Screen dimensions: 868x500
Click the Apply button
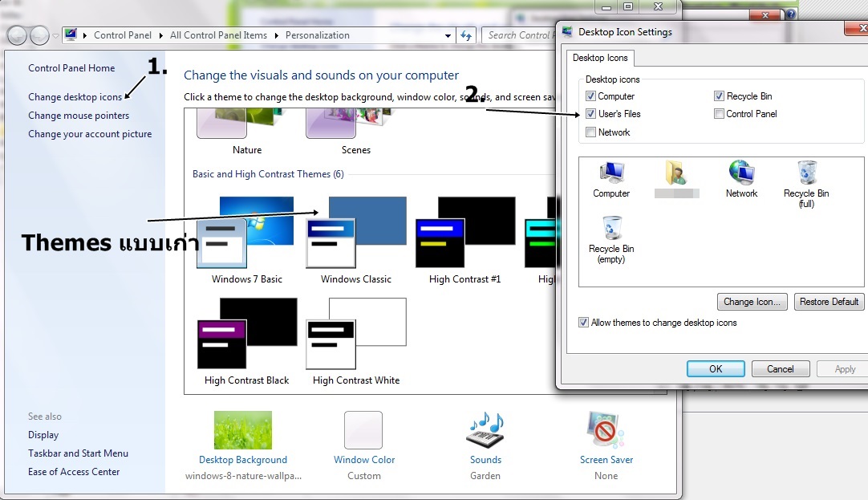pyautogui.click(x=845, y=368)
